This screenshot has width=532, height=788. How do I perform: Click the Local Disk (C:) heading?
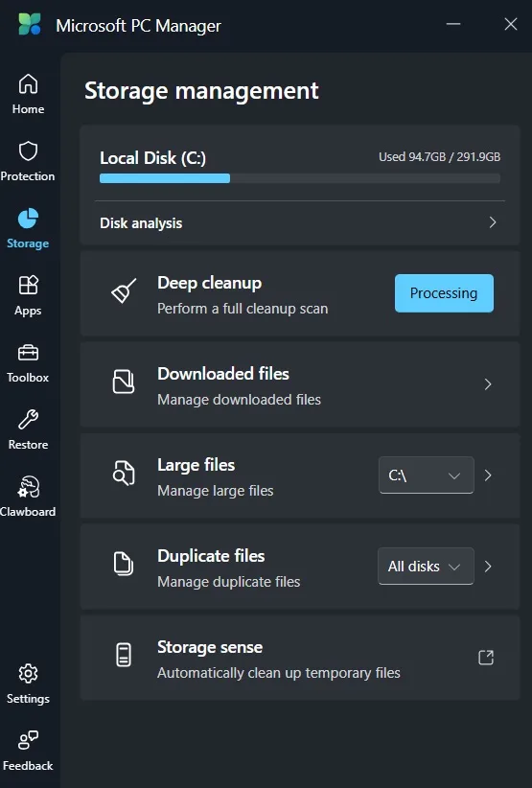click(152, 158)
